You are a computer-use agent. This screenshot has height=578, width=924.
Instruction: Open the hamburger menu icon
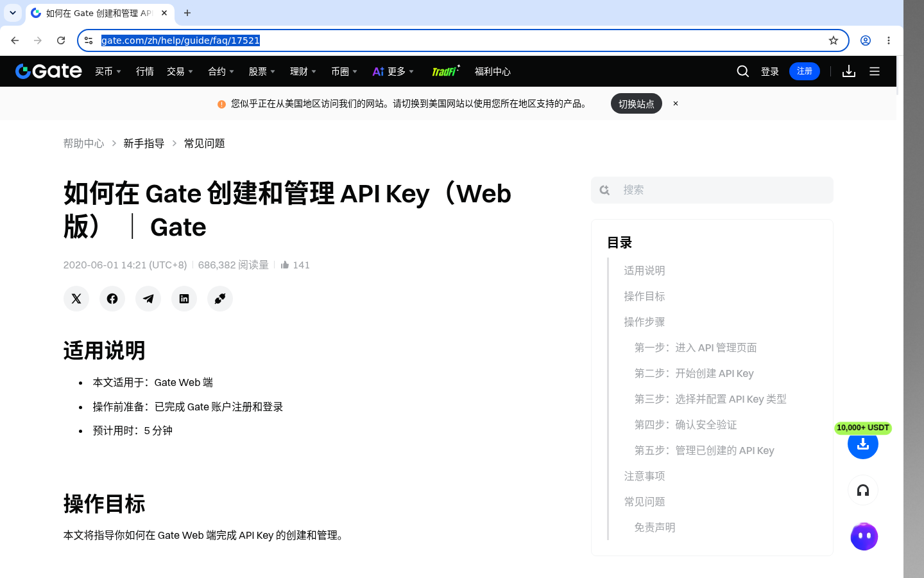pos(875,71)
